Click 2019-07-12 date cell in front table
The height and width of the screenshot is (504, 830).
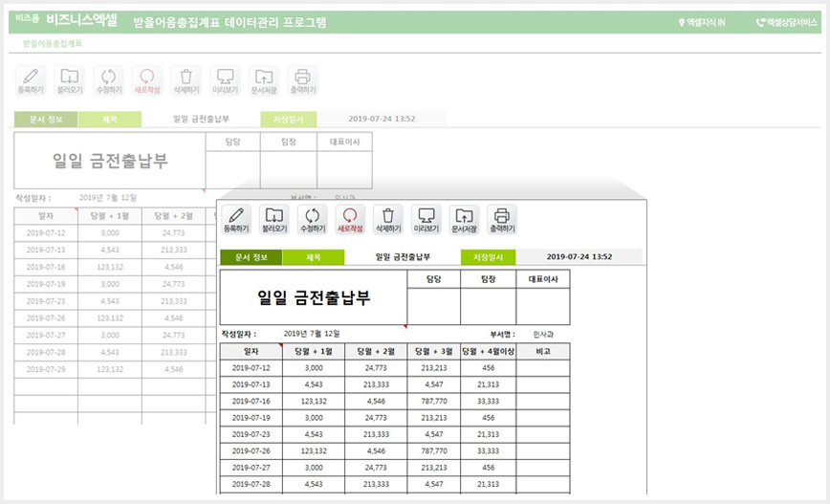251,368
